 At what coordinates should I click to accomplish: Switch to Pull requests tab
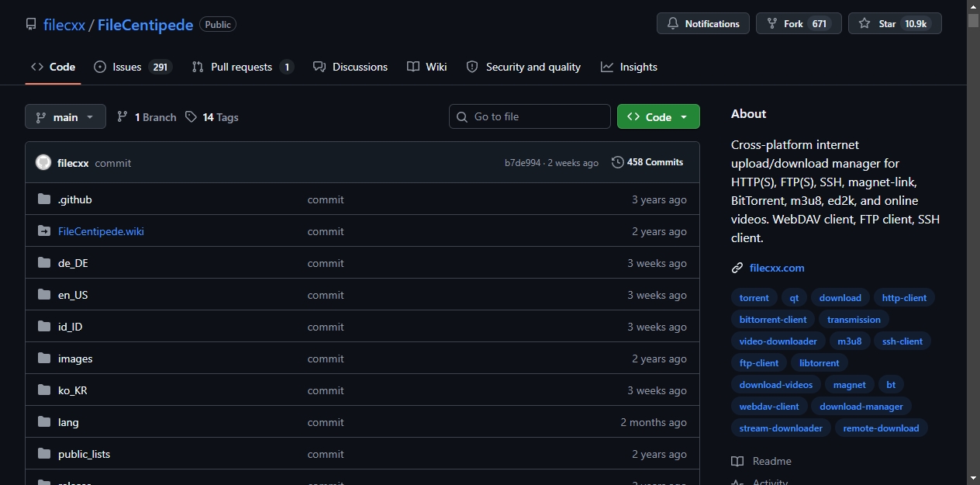click(243, 67)
